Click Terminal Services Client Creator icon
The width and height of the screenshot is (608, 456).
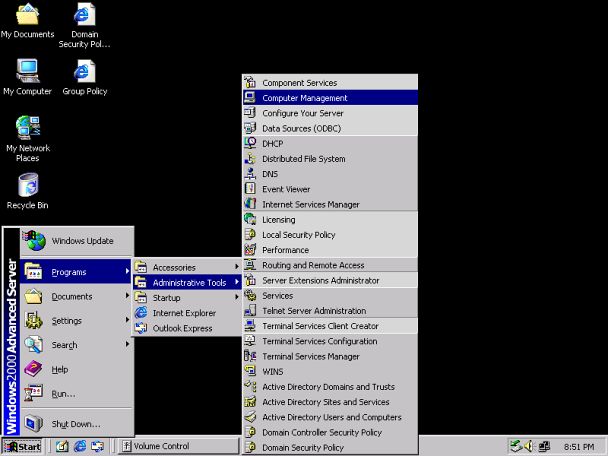pos(250,326)
